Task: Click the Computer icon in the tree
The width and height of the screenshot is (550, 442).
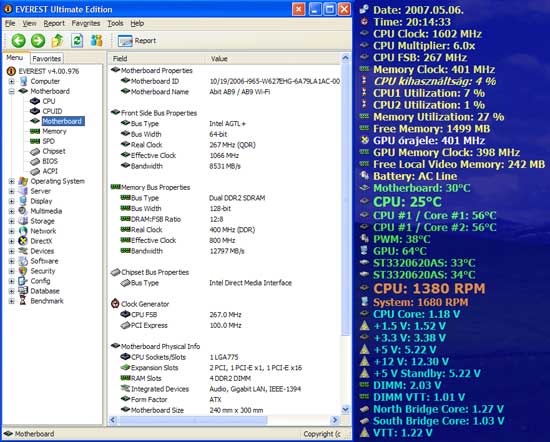Action: pyautogui.click(x=23, y=81)
